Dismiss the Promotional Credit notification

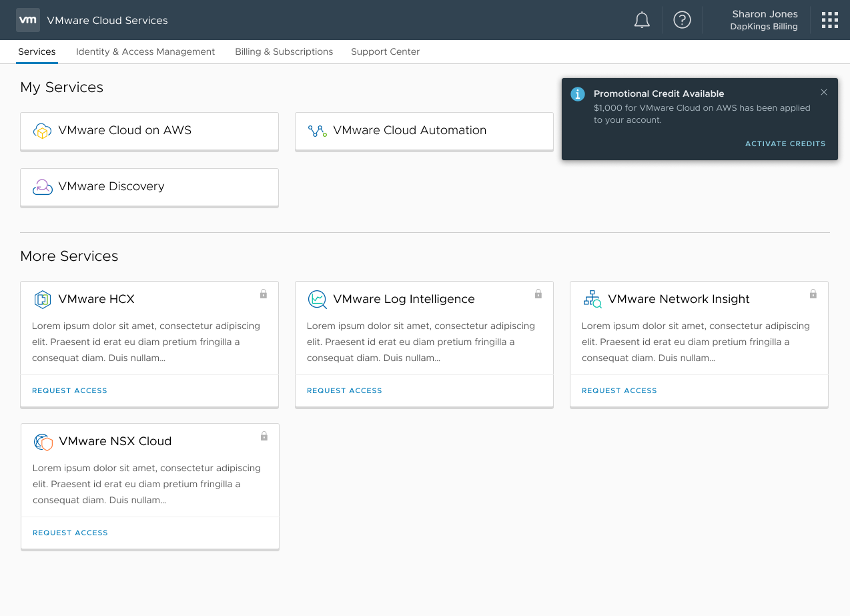pos(823,92)
